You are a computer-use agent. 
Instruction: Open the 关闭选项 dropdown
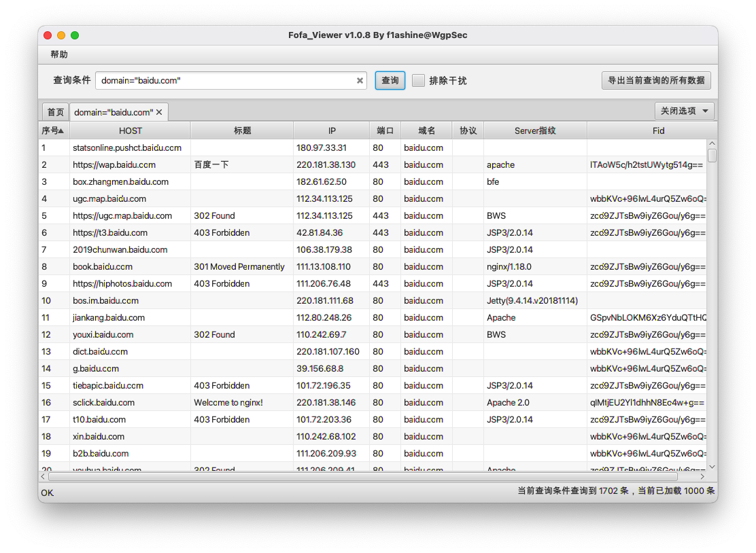click(685, 111)
